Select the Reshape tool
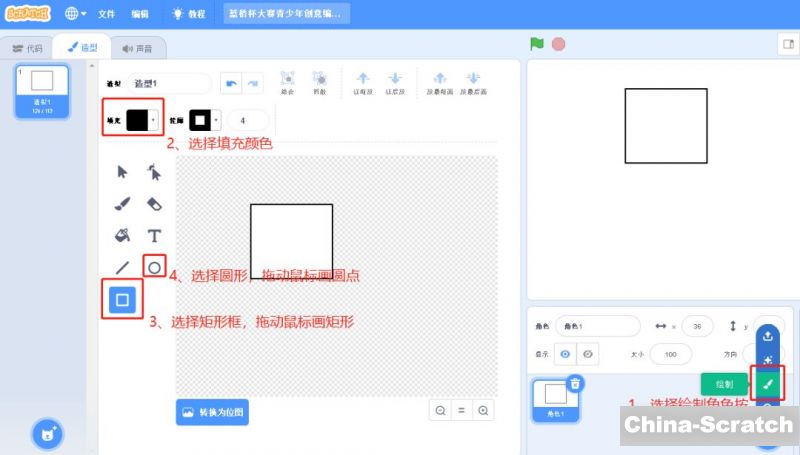The image size is (800, 455). 154,172
